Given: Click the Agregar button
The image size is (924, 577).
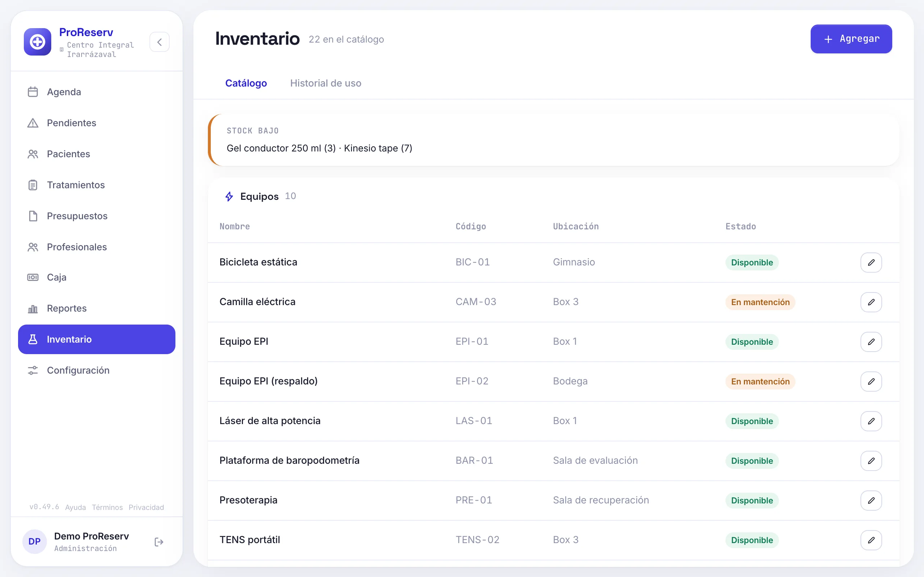Looking at the screenshot, I should tap(851, 39).
